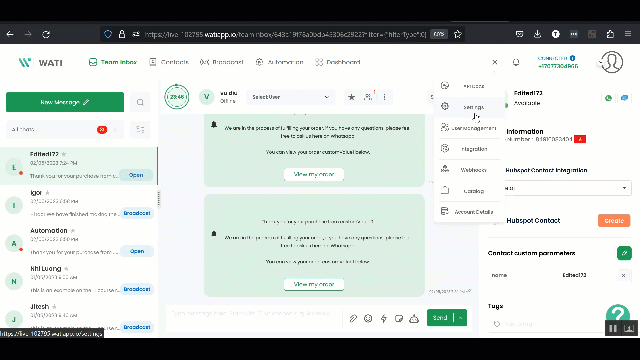Open the chat filter settings icon
This screenshot has width=640, height=360.
(140, 129)
